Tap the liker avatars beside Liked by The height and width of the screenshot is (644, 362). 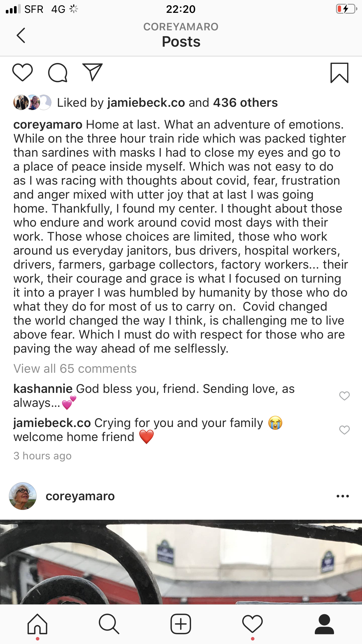[32, 102]
